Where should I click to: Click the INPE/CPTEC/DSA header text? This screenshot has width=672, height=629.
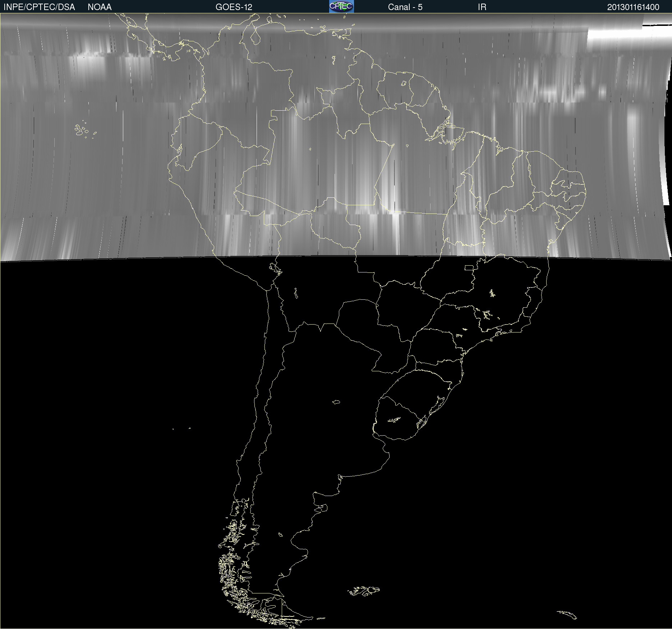(39, 7)
